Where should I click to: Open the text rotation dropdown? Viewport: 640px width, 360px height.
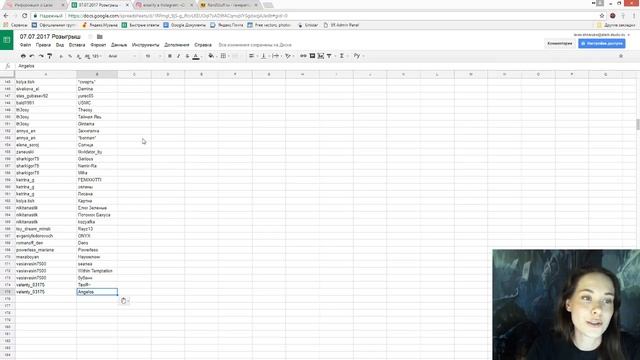pos(289,56)
